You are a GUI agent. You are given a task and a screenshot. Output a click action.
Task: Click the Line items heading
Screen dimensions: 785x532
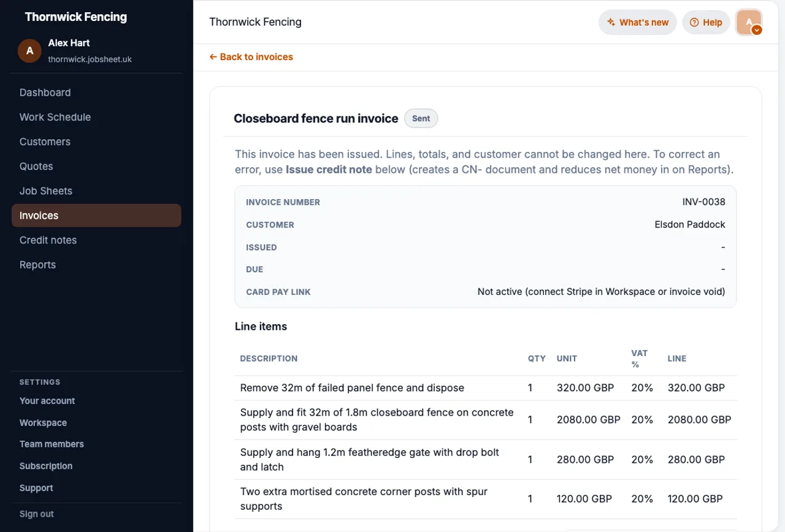(x=261, y=327)
